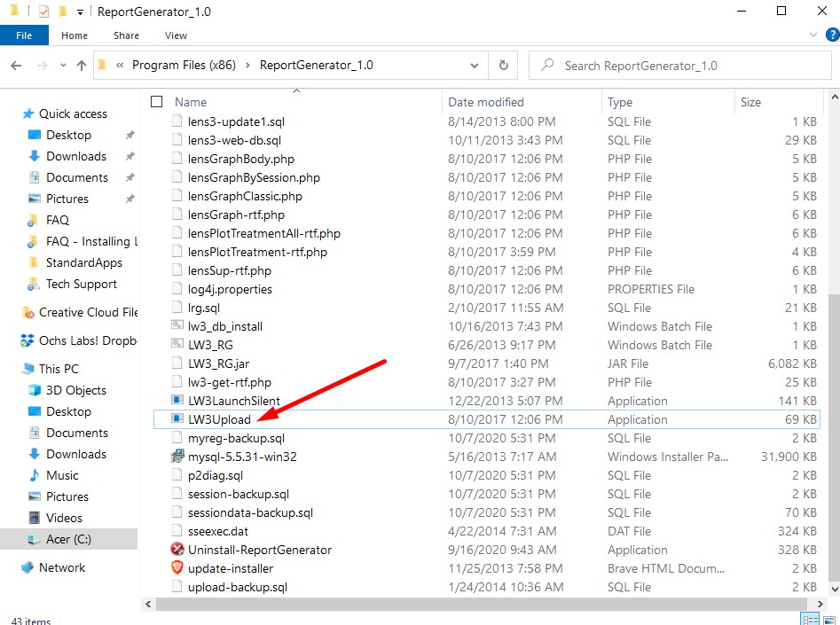
Task: Select the Uninstall-ReportGenerator icon
Action: [x=177, y=549]
